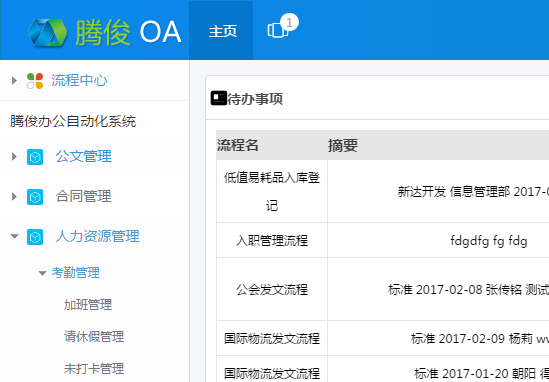Click the 公文管理 cube icon

click(x=35, y=157)
